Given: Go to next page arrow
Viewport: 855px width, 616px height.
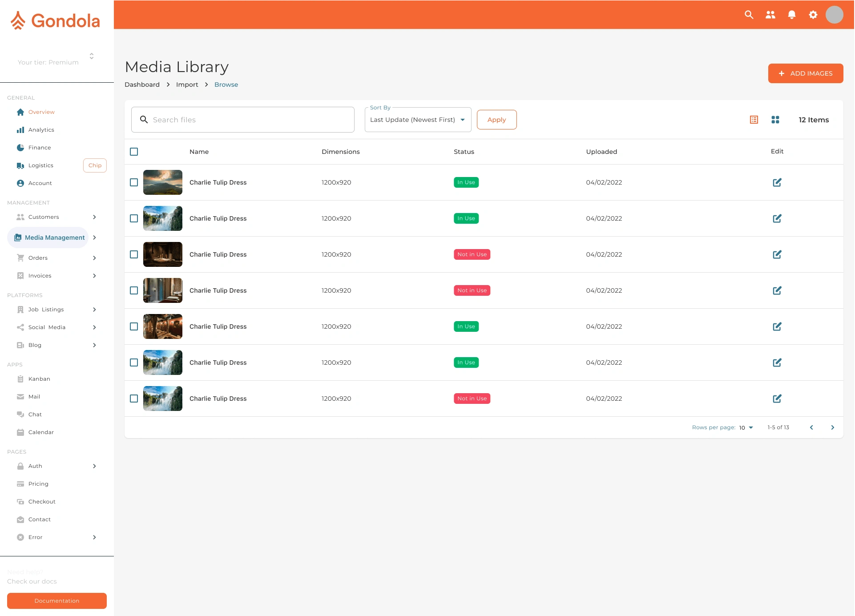Looking at the screenshot, I should click(x=832, y=427).
